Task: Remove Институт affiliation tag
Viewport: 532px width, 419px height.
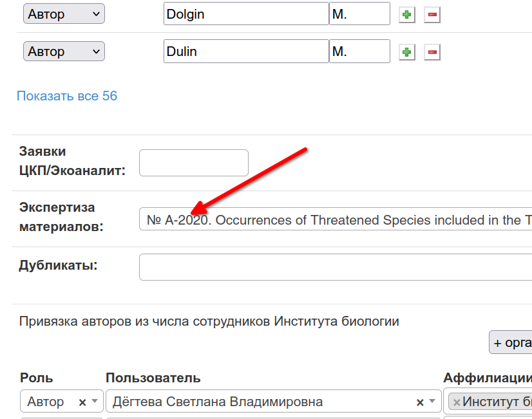Action: pyautogui.click(x=457, y=402)
